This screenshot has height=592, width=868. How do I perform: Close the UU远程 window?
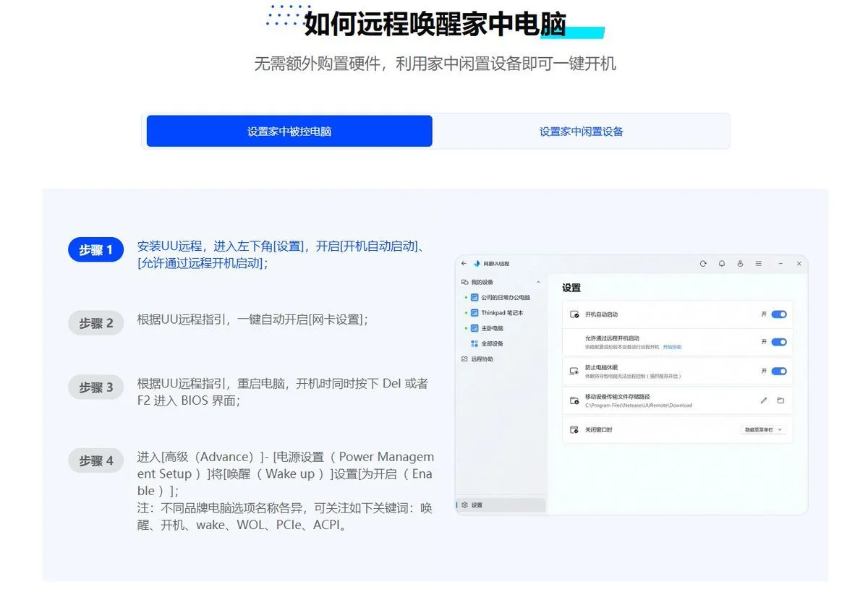point(799,264)
